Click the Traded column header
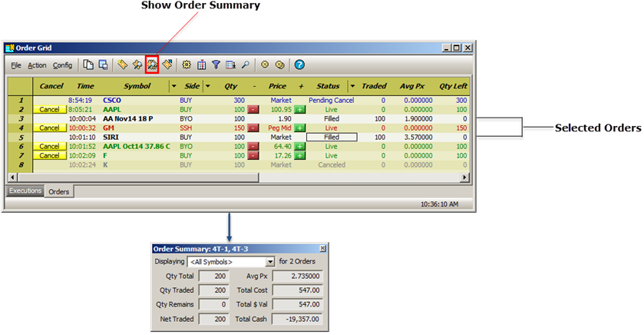Viewport: 644px width, 335px height. point(374,86)
